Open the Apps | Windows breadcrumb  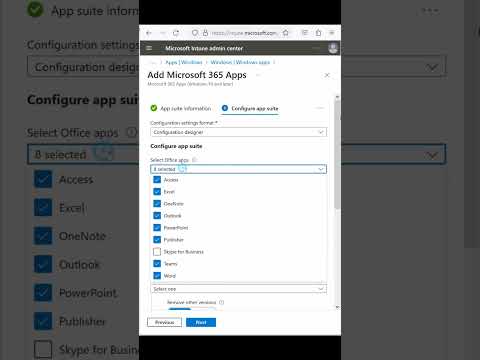coord(184,62)
